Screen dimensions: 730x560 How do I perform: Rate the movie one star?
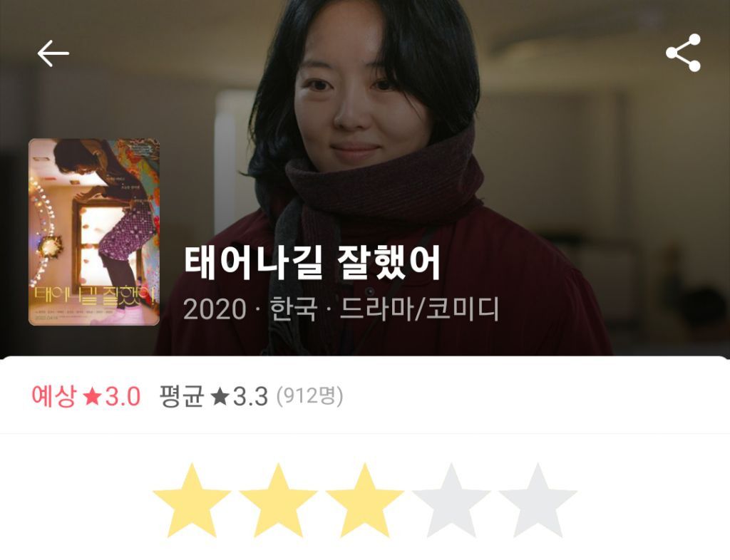[192, 500]
